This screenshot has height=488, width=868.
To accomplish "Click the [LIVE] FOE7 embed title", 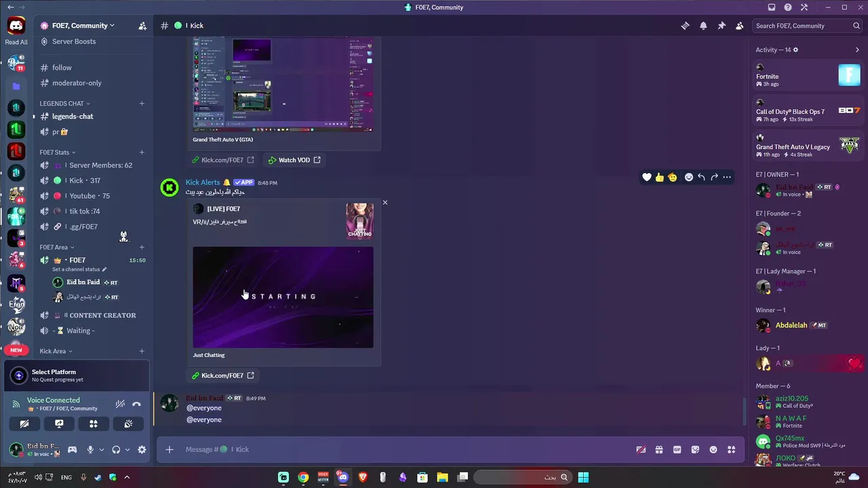I will pos(223,209).
